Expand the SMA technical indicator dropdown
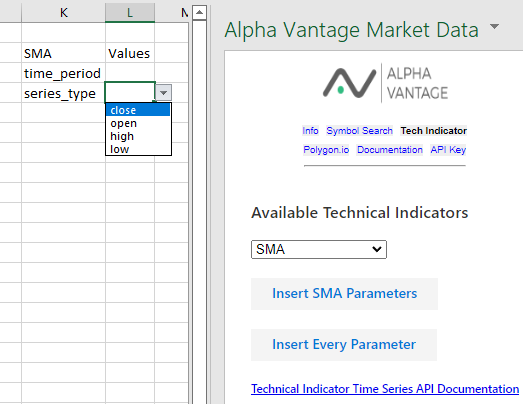This screenshot has height=404, width=523. [319, 249]
